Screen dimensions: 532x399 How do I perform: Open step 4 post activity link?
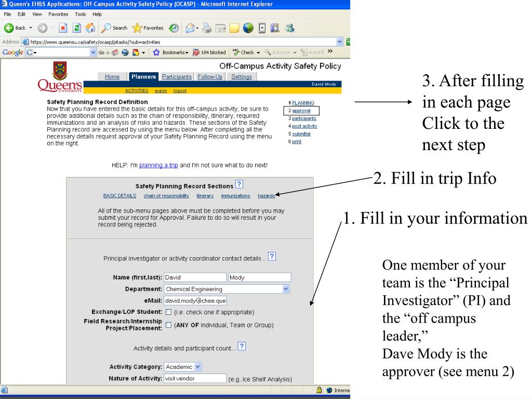click(304, 126)
